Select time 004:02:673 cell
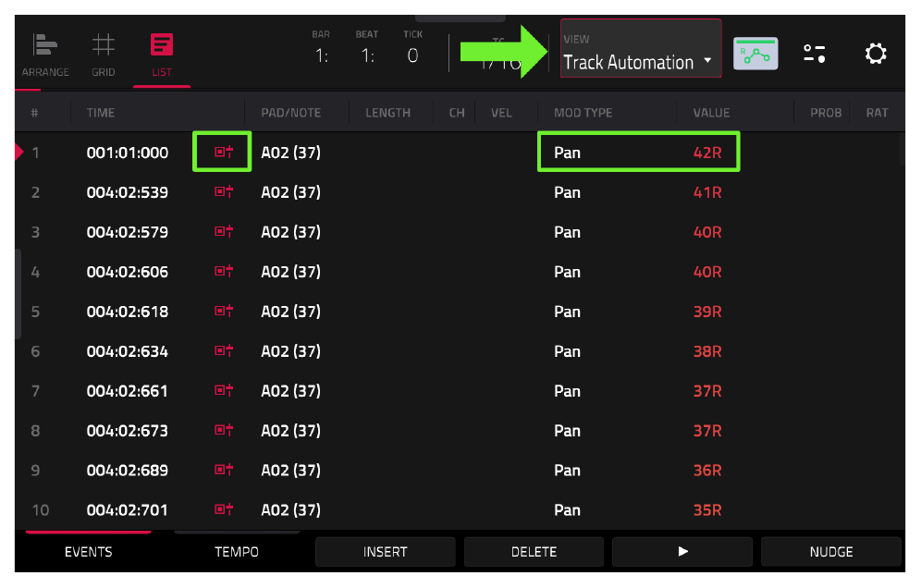This screenshot has width=921, height=588. tap(128, 431)
